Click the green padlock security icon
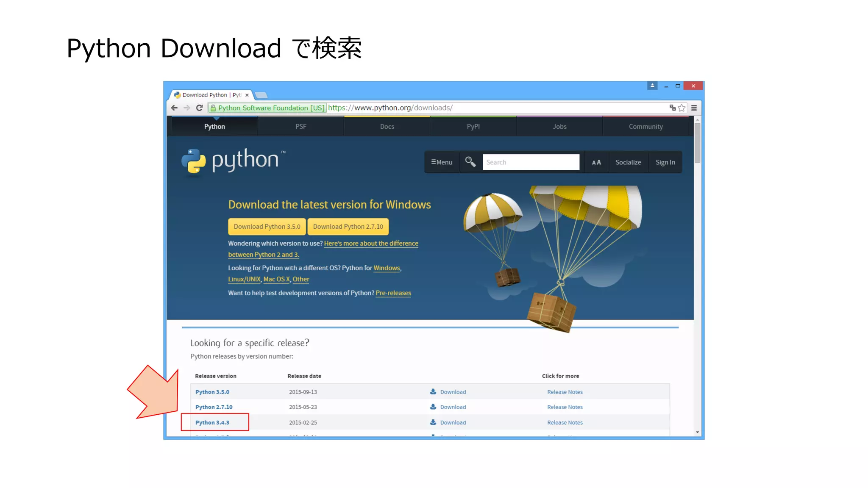Screen dimensions: 868x488 coord(213,108)
